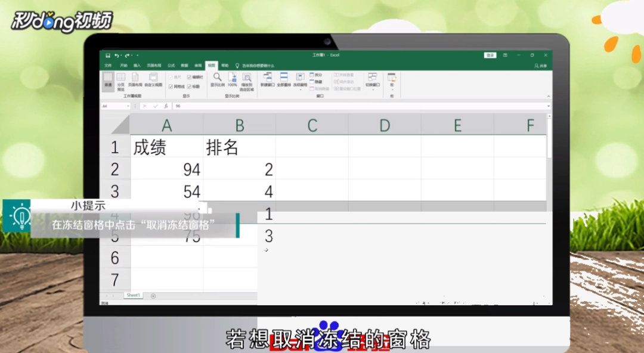Click the 隐藏 (Hide) window button
Screen dimensions: 644x353
pyautogui.click(x=316, y=82)
